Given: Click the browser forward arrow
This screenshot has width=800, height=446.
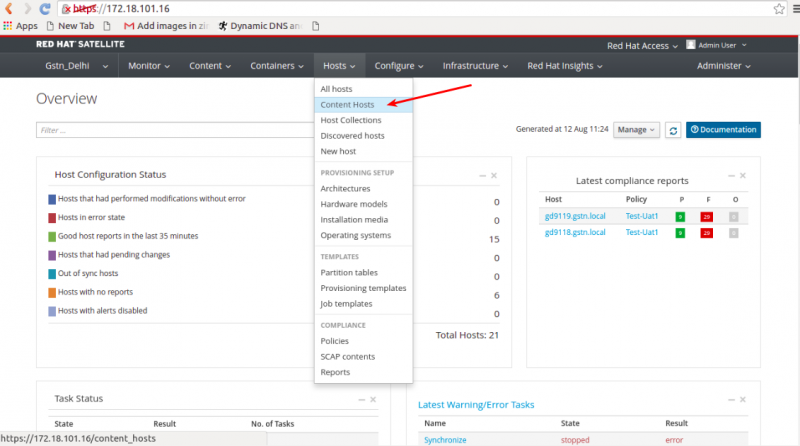Looking at the screenshot, I should (27, 9).
